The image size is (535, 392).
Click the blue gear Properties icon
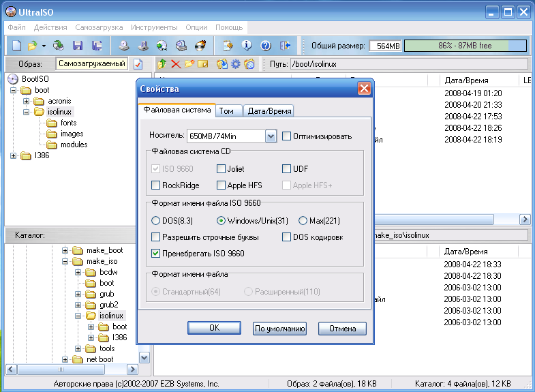tap(236, 64)
